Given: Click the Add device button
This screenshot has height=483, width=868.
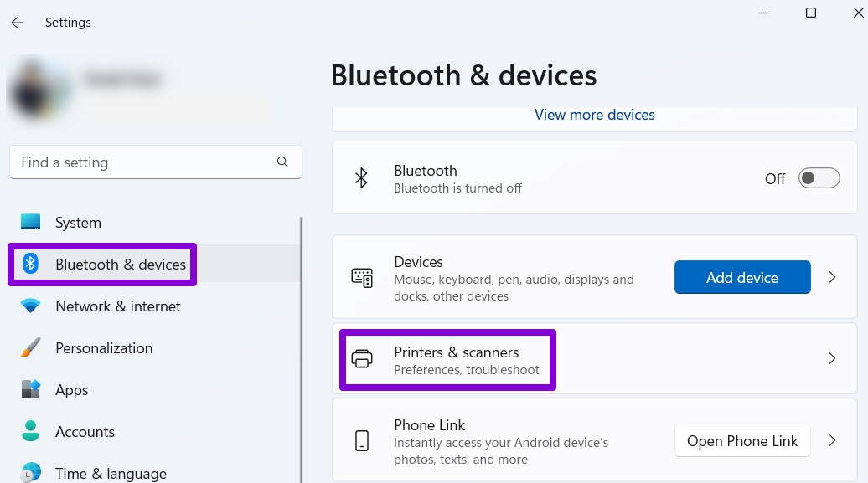Looking at the screenshot, I should pos(742,277).
